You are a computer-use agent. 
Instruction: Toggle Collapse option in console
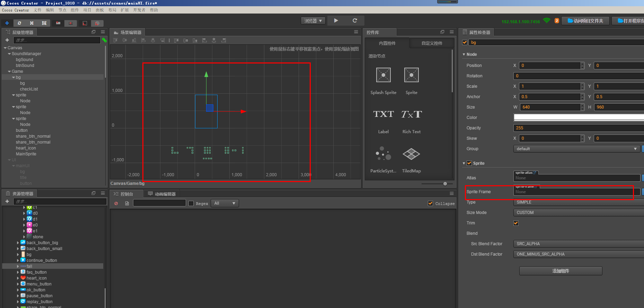point(431,204)
